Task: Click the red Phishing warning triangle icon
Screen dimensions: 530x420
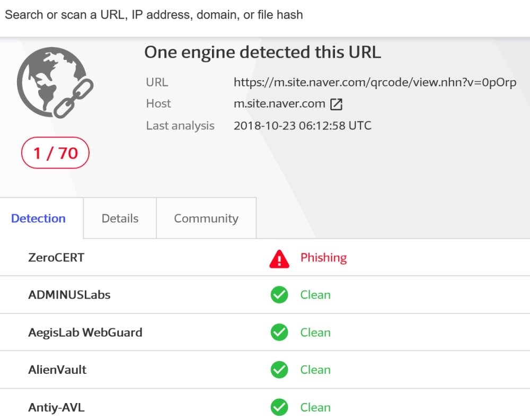Action: pos(279,259)
